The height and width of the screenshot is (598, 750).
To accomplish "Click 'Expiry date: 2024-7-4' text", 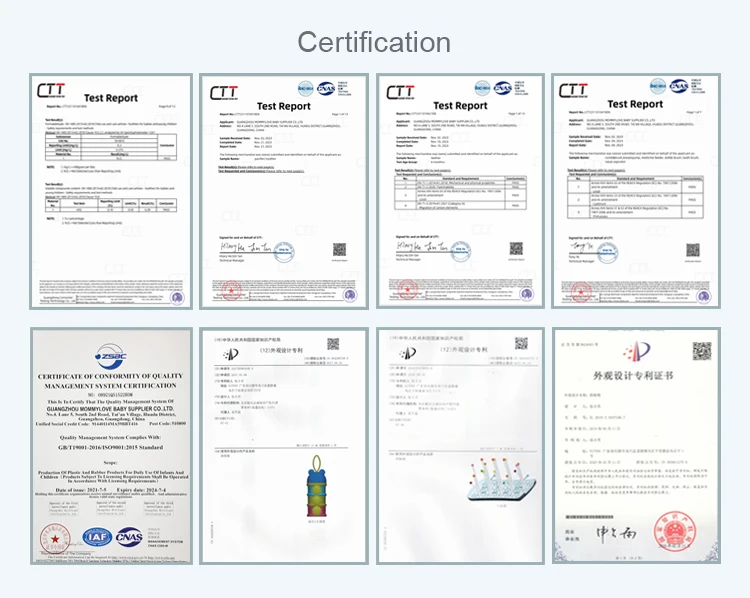I will click(142, 490).
